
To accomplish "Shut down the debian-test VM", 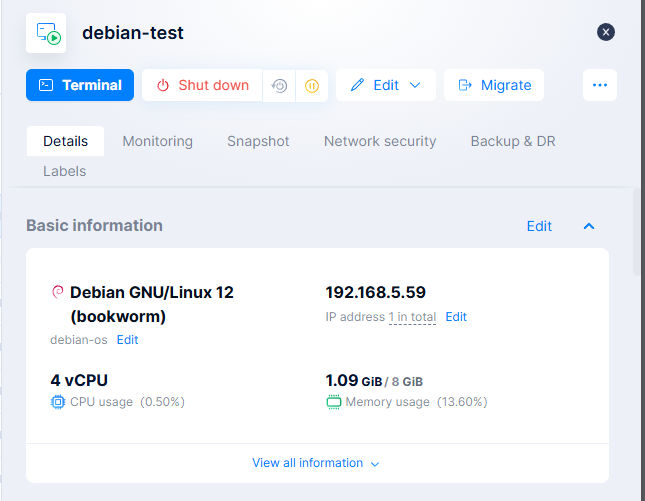I will click(202, 85).
